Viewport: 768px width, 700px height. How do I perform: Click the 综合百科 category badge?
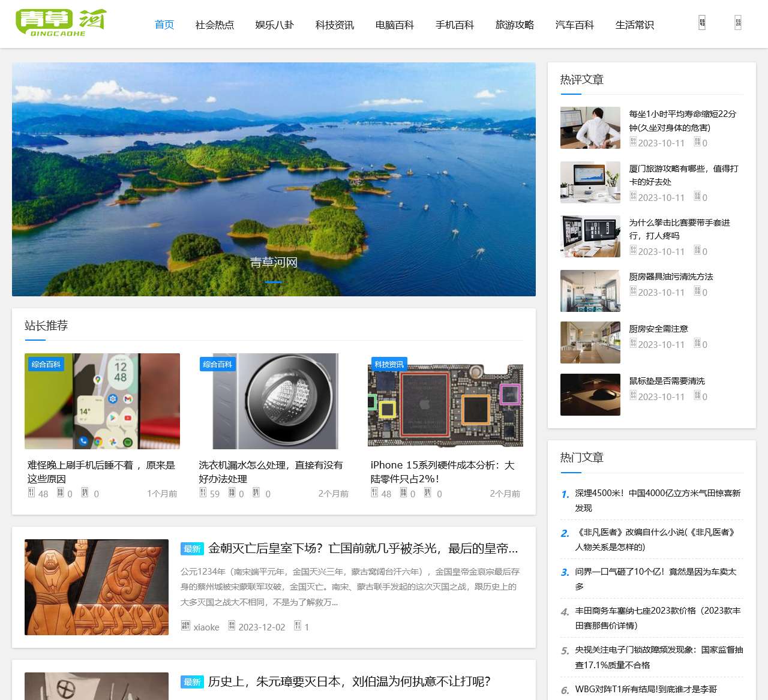tap(46, 364)
